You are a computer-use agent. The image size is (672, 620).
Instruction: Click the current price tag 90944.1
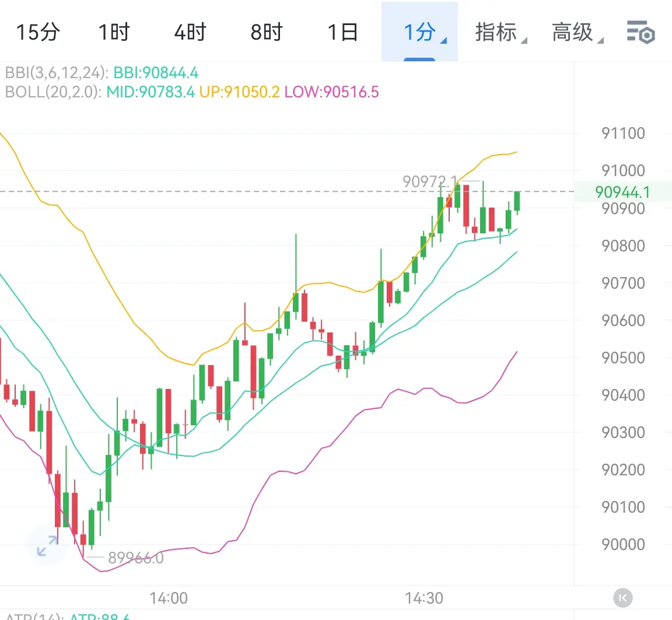coord(622,192)
